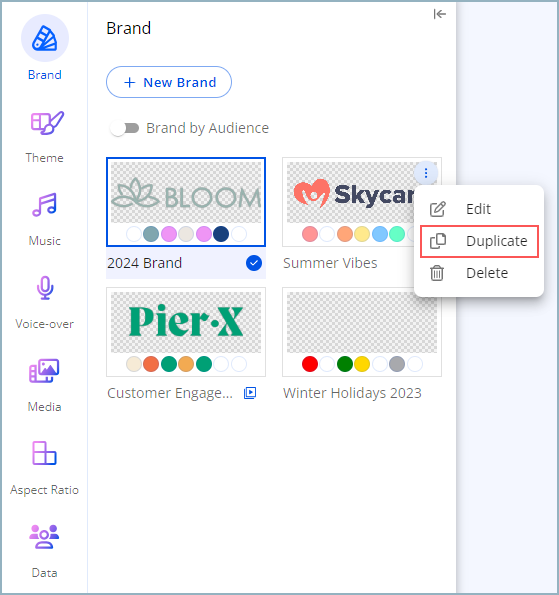Click the three-dot menu on Summer Vibes
Screen dimensions: 559x595
click(426, 173)
